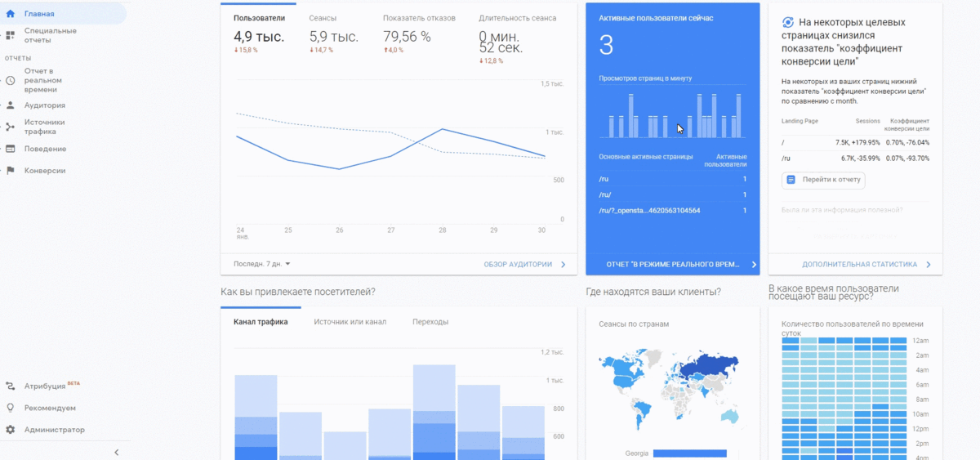The image size is (980, 460).
Task: Click the Georgia country bar
Action: (689, 453)
